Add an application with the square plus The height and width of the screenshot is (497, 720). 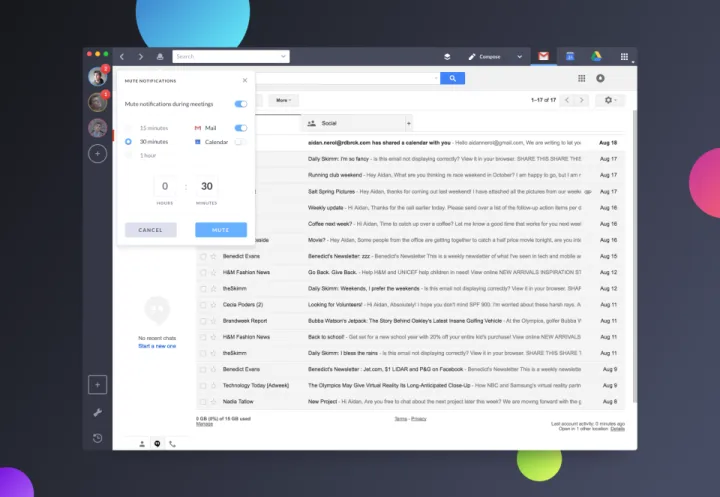[97, 385]
